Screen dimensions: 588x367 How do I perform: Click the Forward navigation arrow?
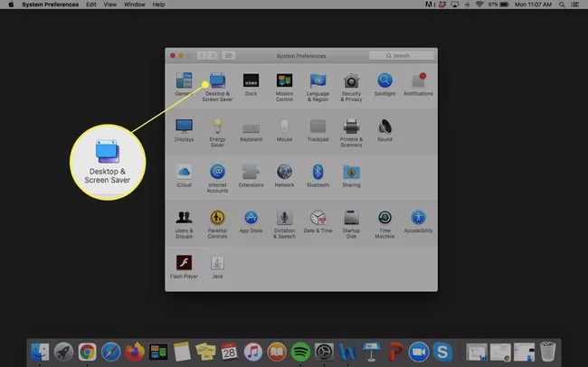[x=213, y=55]
